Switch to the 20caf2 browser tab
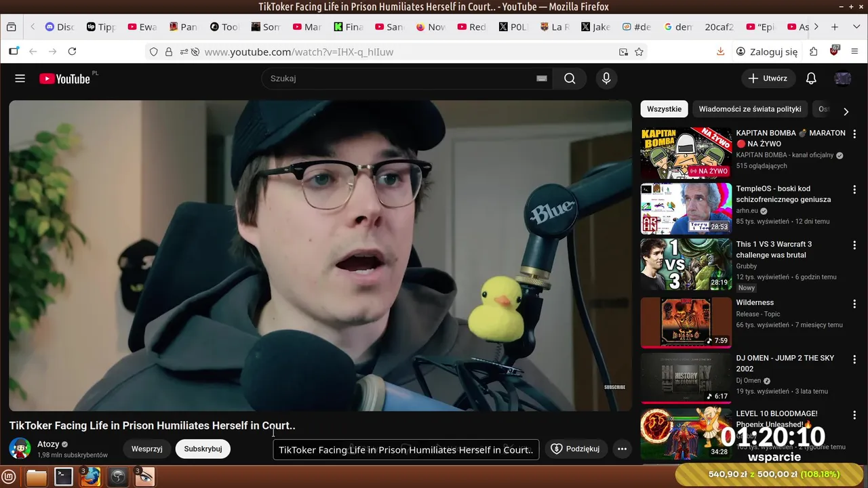This screenshot has height=488, width=868. (x=719, y=27)
